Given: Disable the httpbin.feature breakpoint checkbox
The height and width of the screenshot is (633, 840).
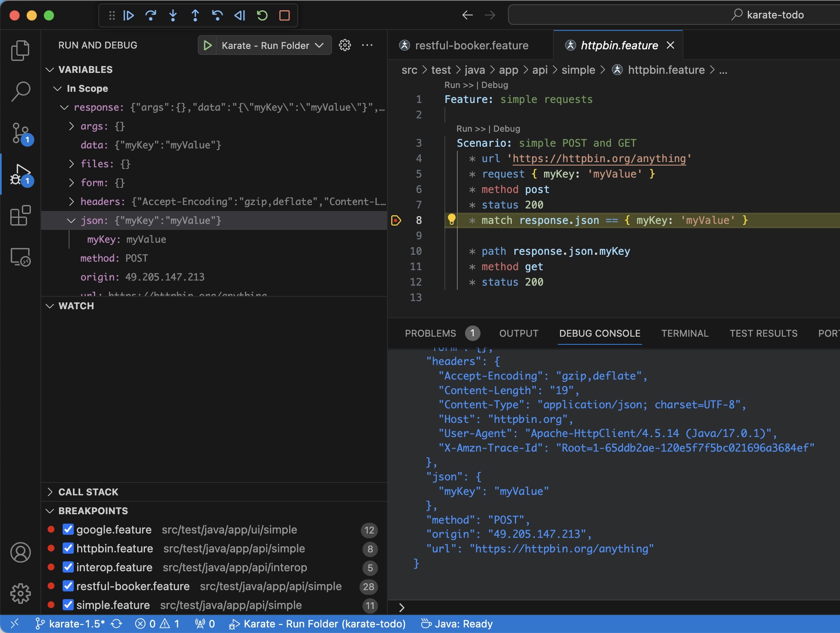Looking at the screenshot, I should pos(68,549).
